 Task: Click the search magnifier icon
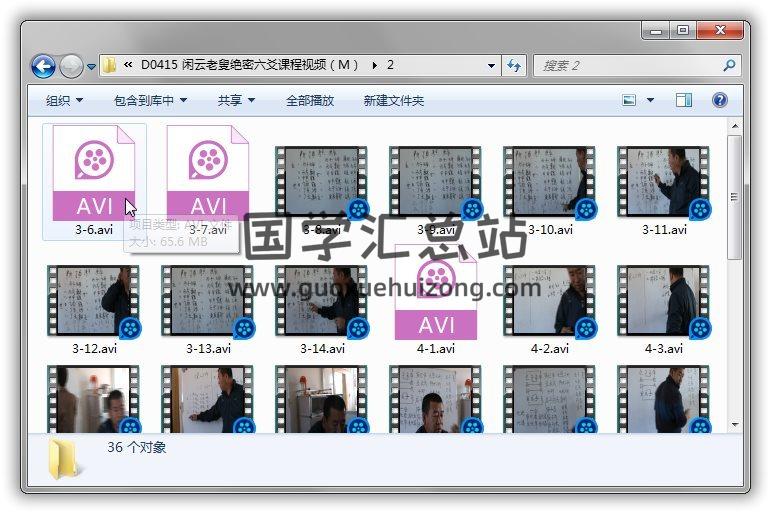pos(728,66)
